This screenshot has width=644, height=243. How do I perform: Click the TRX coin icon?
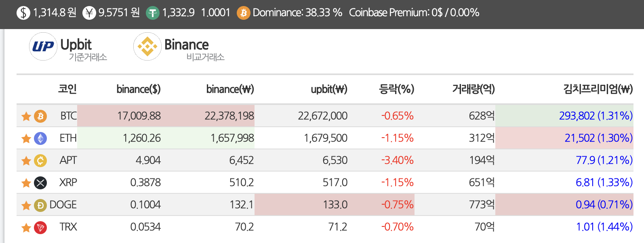40,227
